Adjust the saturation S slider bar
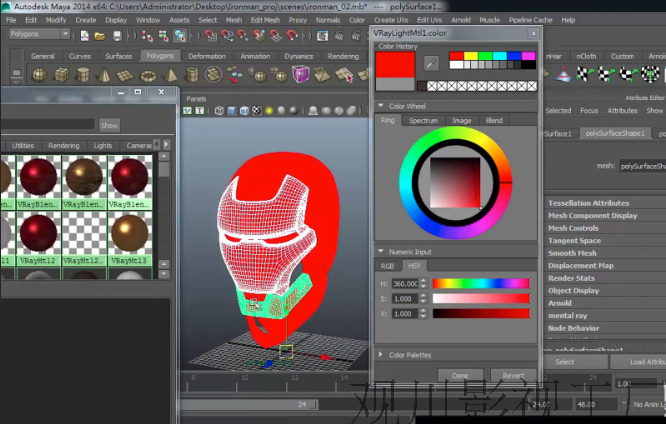Screen dimensions: 666x424 481,299
